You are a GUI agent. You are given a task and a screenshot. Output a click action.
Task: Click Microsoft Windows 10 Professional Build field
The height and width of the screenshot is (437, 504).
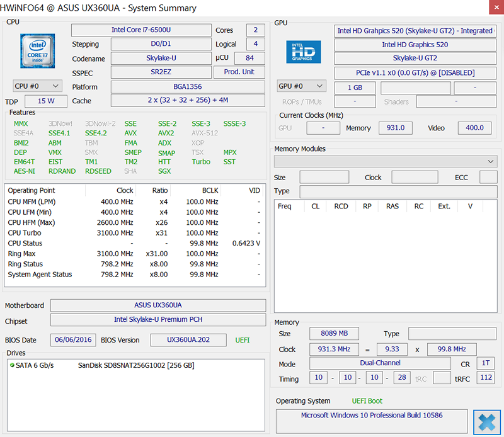pyautogui.click(x=372, y=421)
